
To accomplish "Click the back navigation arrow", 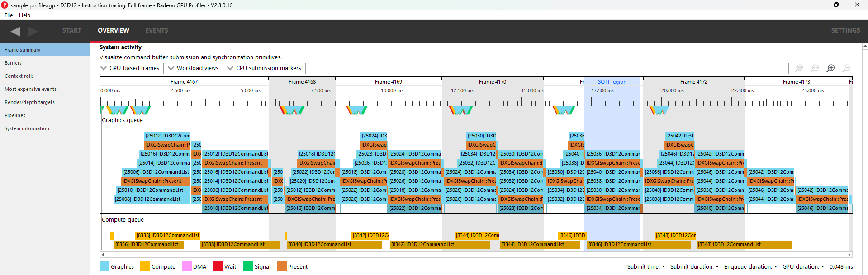I will (16, 31).
